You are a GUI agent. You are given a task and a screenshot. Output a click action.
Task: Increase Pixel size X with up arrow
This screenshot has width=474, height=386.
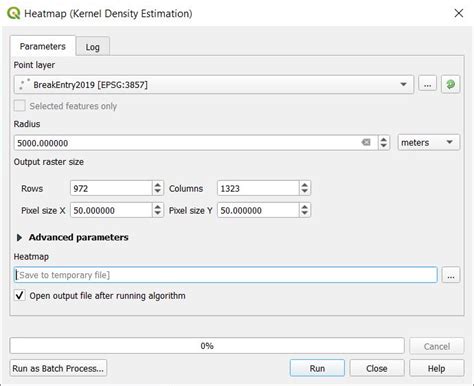click(158, 207)
